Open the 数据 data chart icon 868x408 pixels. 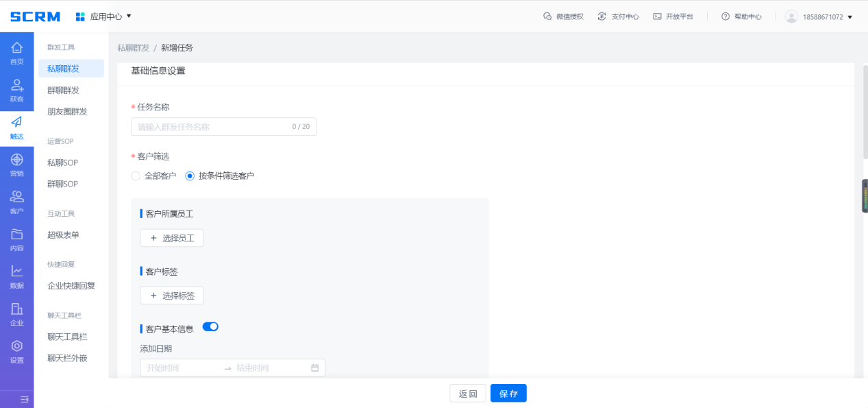pyautogui.click(x=16, y=276)
